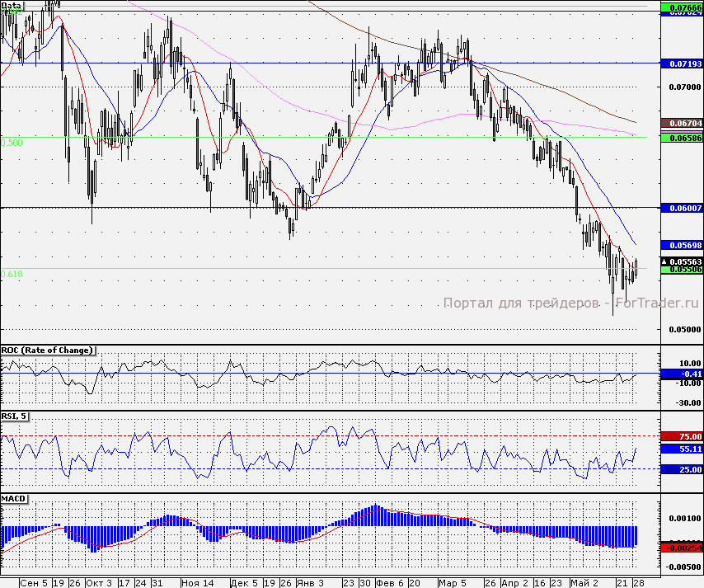Select the RSI current value tag 55.11
Image resolution: width=704 pixels, height=588 pixels.
(x=681, y=449)
